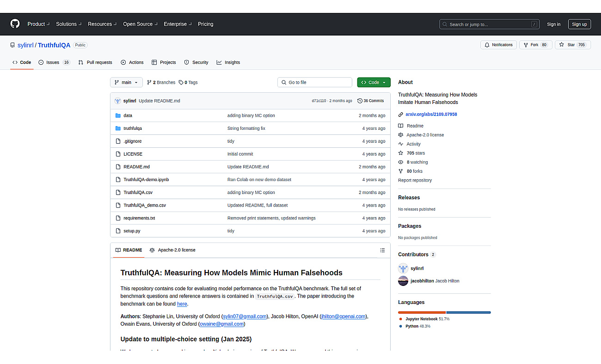The width and height of the screenshot is (601, 364).
Task: Click the file icon beside LICENSE
Action: (x=118, y=154)
